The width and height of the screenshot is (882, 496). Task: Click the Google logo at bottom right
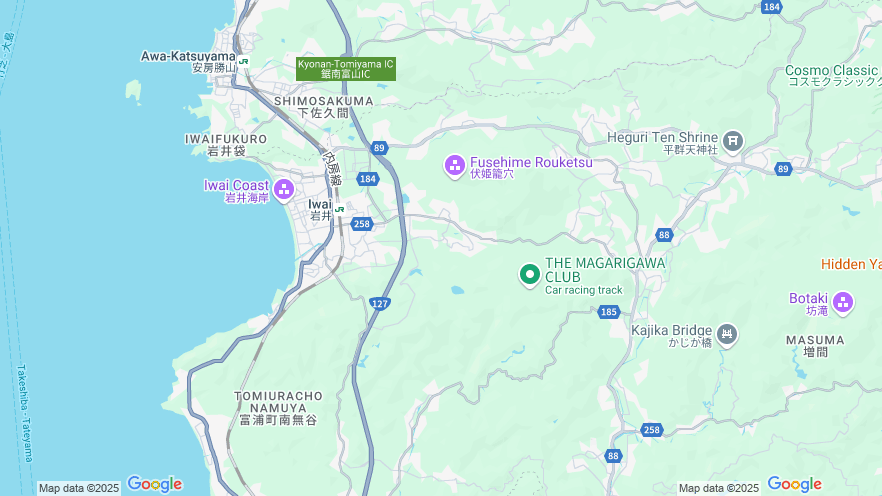click(x=794, y=484)
